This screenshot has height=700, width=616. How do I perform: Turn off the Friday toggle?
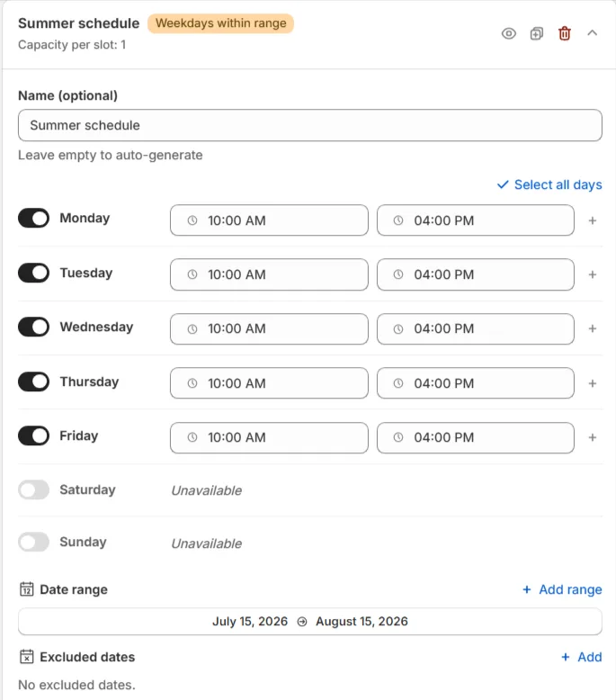pos(33,435)
